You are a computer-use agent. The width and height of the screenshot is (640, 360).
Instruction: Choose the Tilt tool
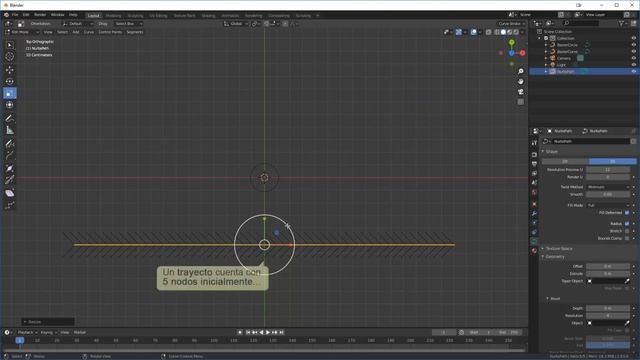click(10, 180)
